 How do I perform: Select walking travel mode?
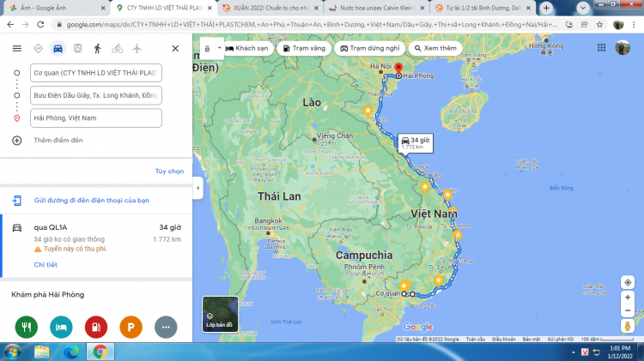tap(97, 48)
